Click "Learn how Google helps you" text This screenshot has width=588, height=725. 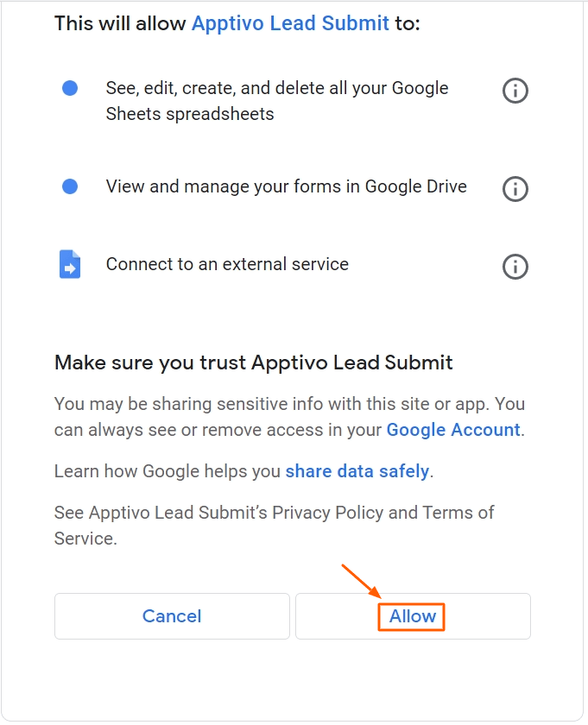coord(168,471)
